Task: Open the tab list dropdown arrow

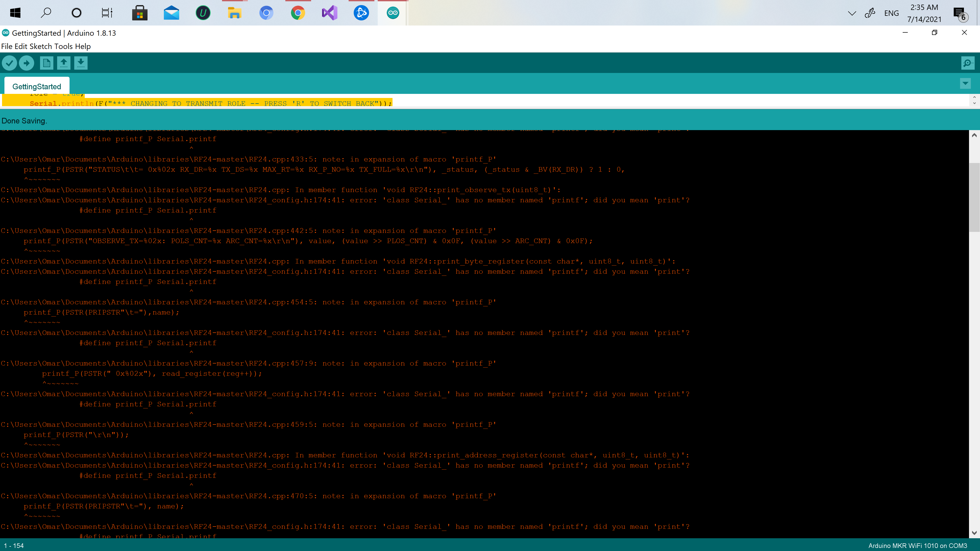Action: tap(965, 83)
